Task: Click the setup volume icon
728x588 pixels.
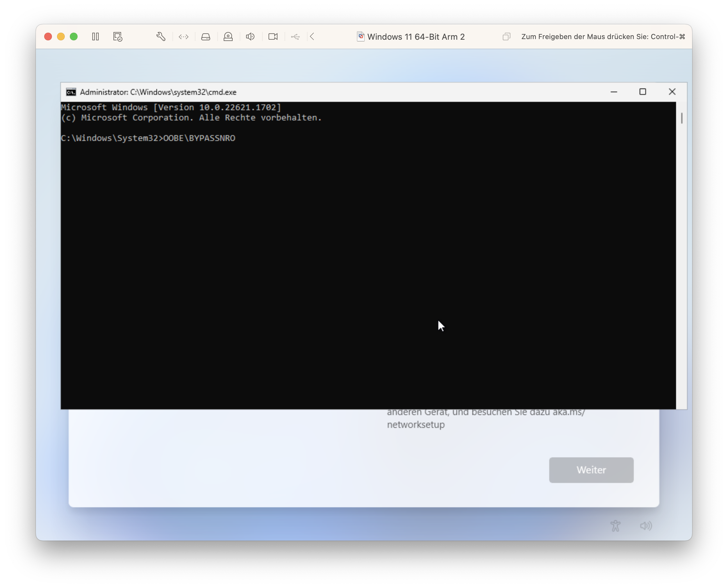Action: (646, 526)
